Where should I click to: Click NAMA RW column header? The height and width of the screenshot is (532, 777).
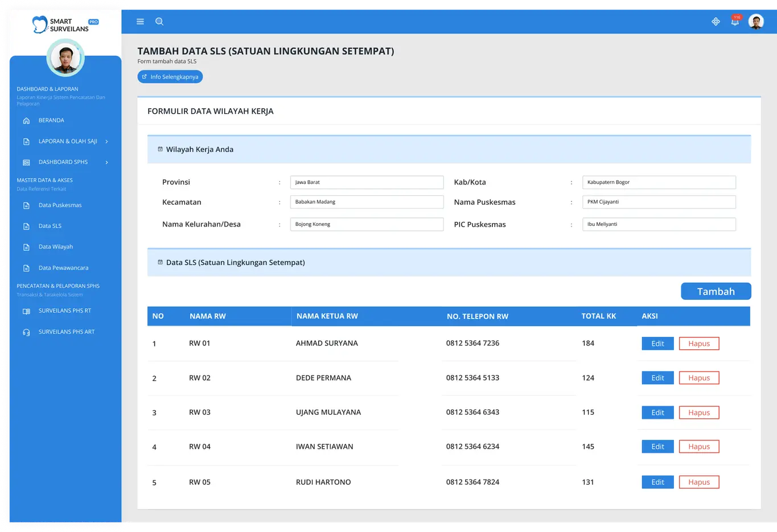[x=208, y=316]
